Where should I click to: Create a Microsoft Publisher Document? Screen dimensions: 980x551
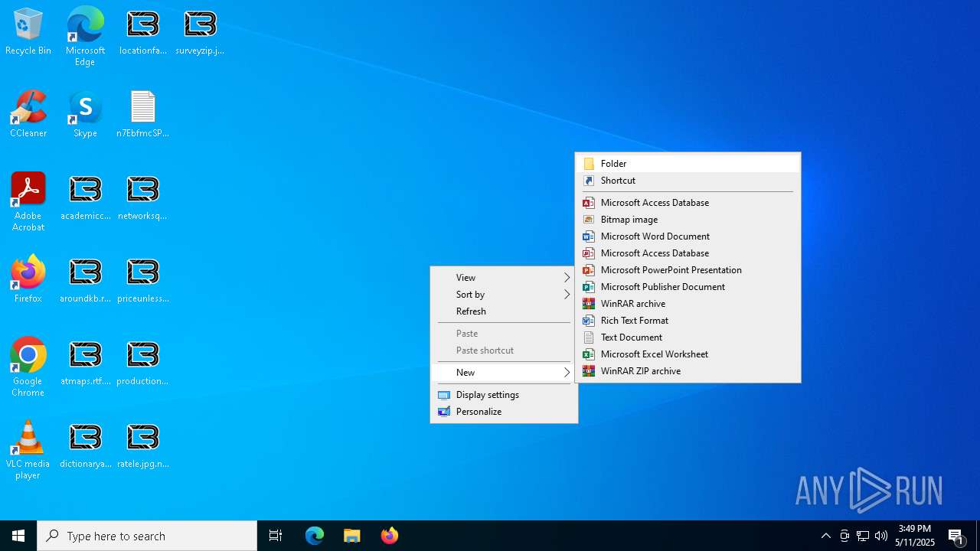pyautogui.click(x=688, y=287)
